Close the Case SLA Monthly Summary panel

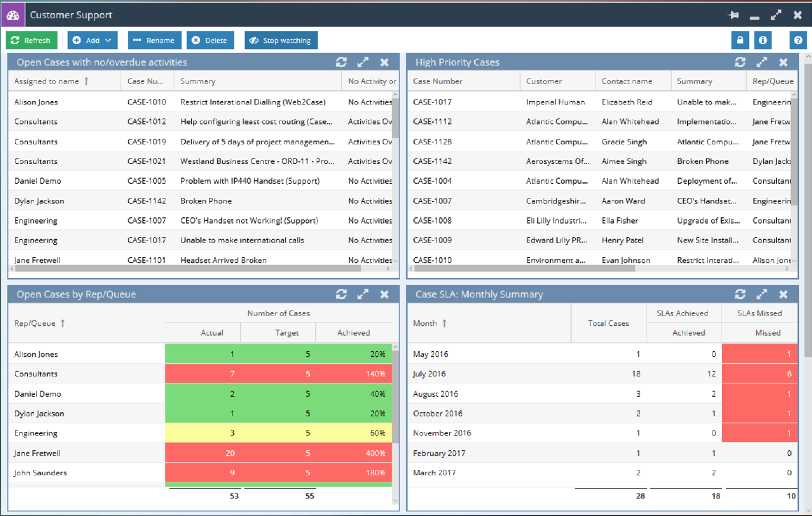click(783, 294)
